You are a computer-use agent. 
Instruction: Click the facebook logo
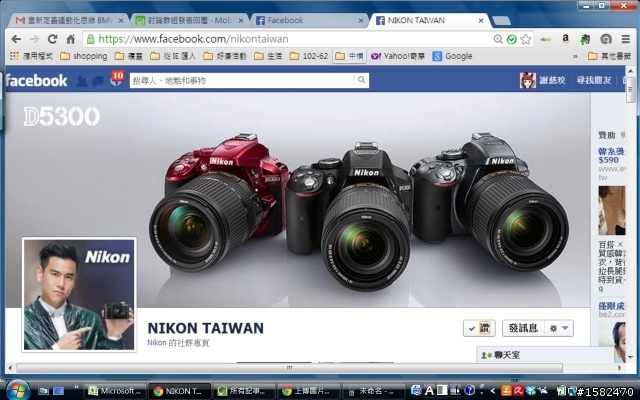36,80
